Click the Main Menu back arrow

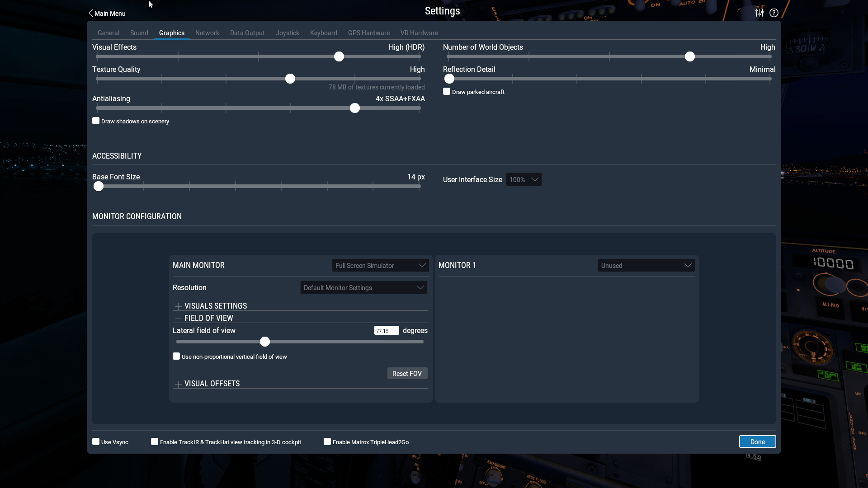click(x=91, y=13)
